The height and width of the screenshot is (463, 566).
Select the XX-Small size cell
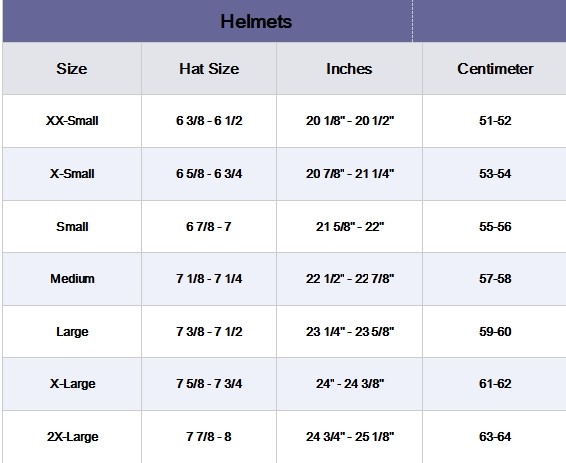point(72,121)
